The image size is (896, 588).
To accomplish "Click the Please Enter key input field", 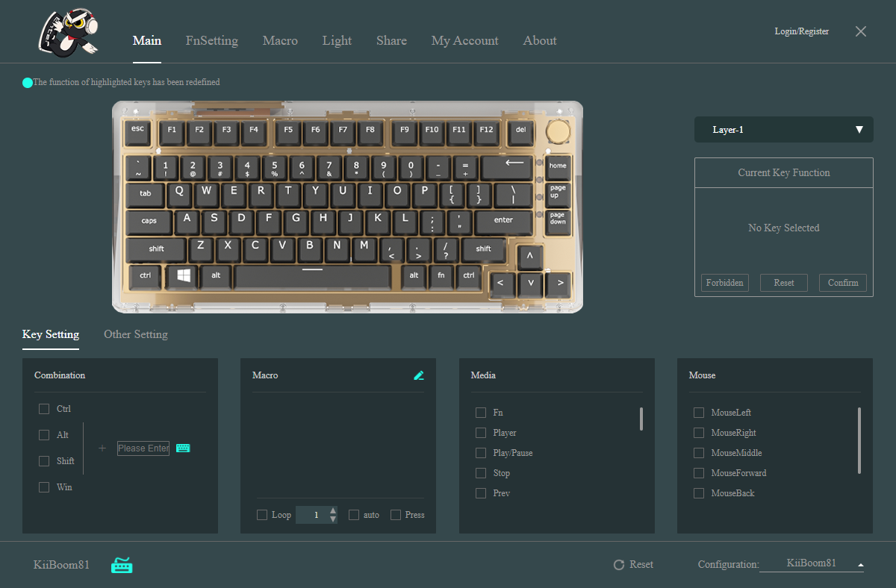I will (x=143, y=448).
